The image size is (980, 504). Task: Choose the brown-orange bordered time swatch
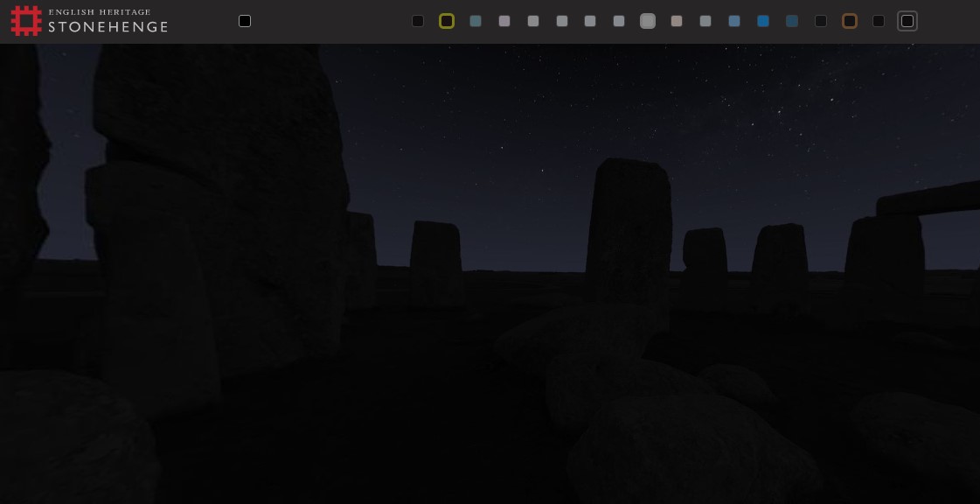point(850,21)
